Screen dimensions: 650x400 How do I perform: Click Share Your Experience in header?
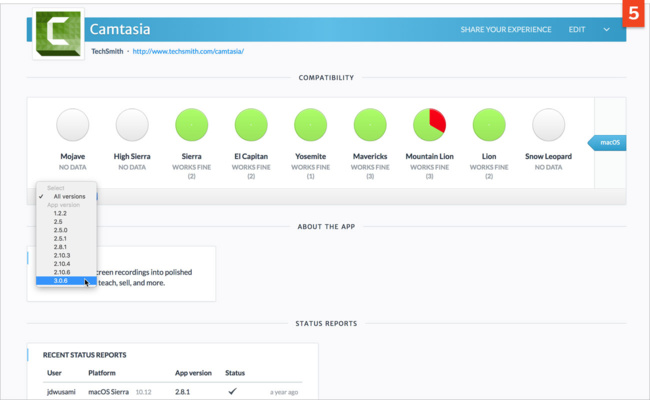(x=505, y=30)
